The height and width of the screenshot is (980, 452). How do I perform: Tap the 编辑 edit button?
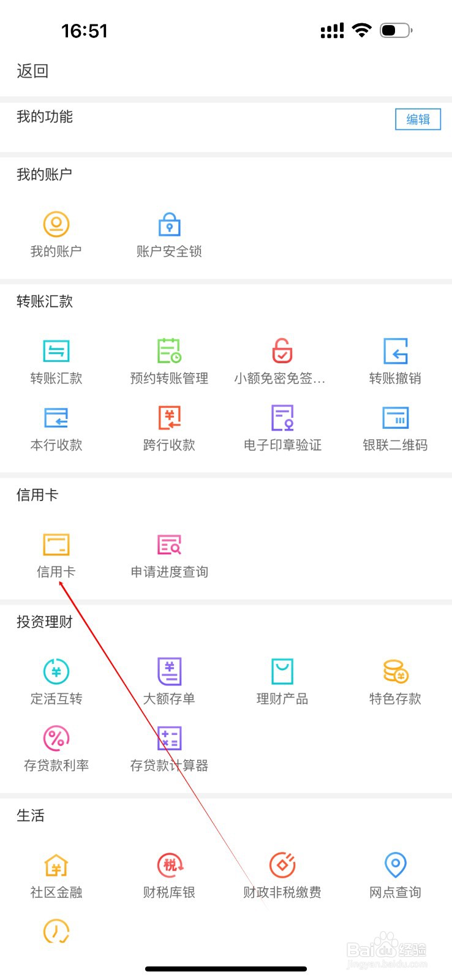418,119
